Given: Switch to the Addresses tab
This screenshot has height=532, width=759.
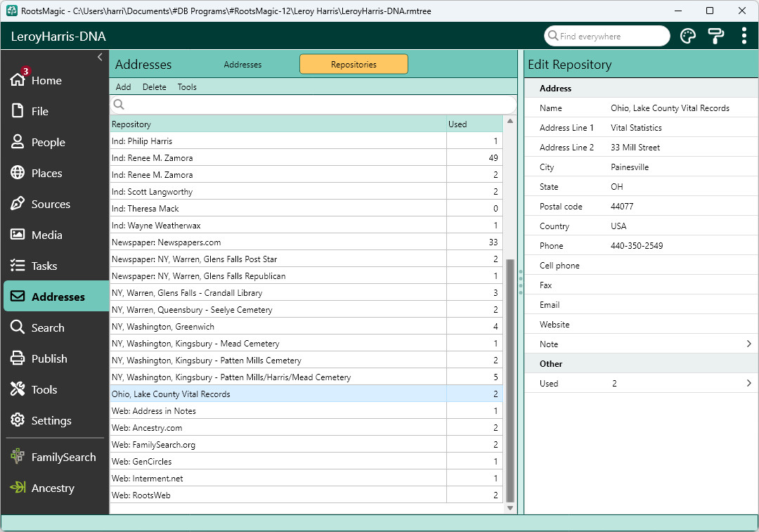Looking at the screenshot, I should pos(242,65).
